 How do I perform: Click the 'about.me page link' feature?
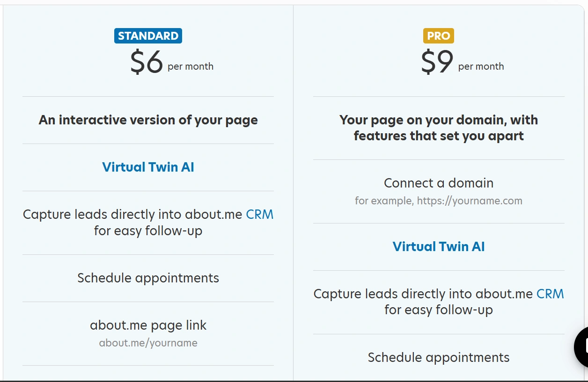(x=148, y=325)
